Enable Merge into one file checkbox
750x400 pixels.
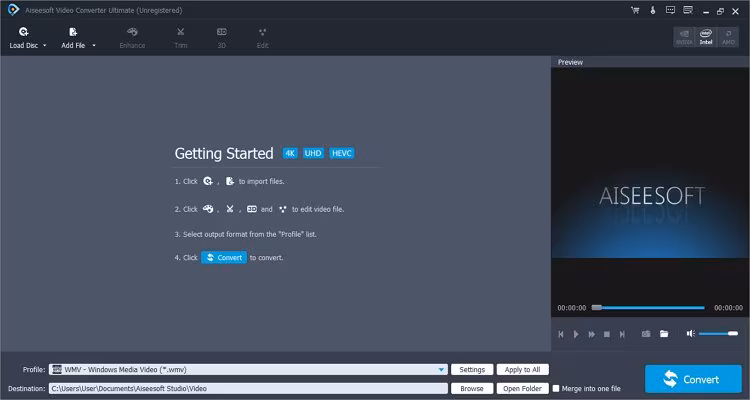click(x=556, y=389)
